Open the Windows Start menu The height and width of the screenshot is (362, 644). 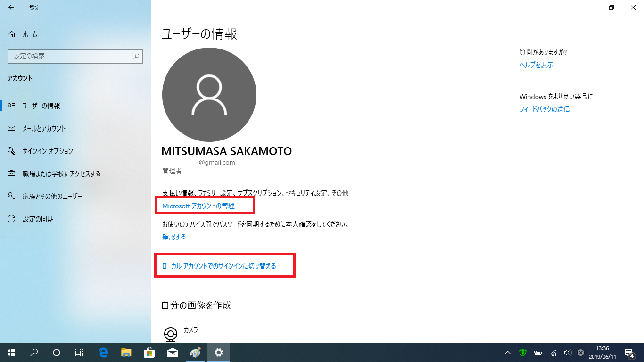coord(11,353)
